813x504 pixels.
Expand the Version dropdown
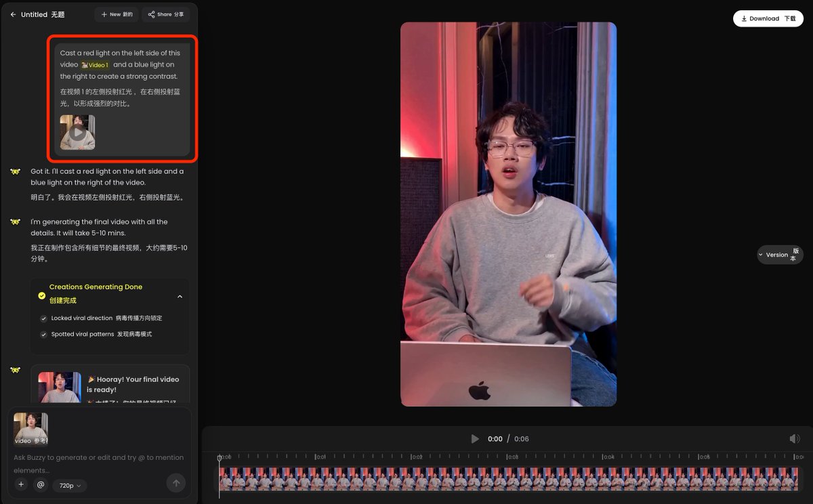point(780,255)
